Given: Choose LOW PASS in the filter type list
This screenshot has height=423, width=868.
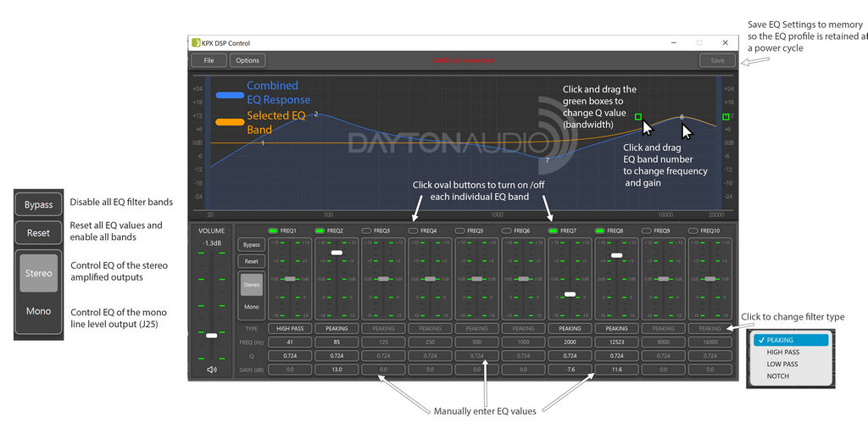Looking at the screenshot, I should pos(791,365).
